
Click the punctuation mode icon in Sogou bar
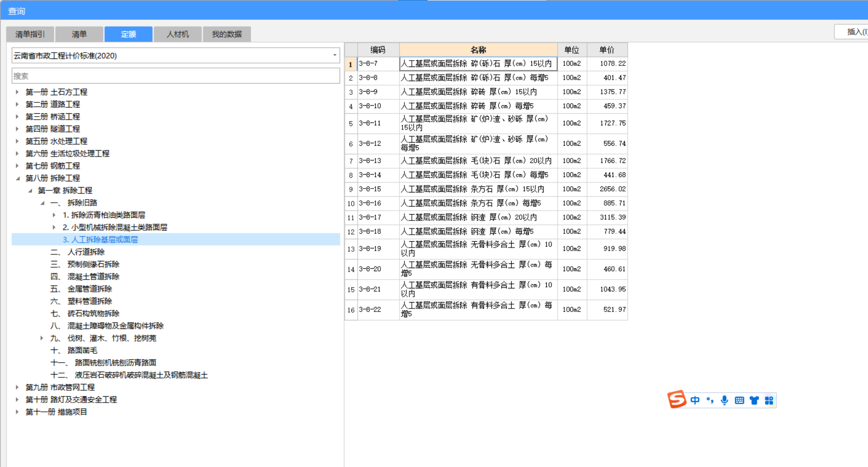pos(710,401)
